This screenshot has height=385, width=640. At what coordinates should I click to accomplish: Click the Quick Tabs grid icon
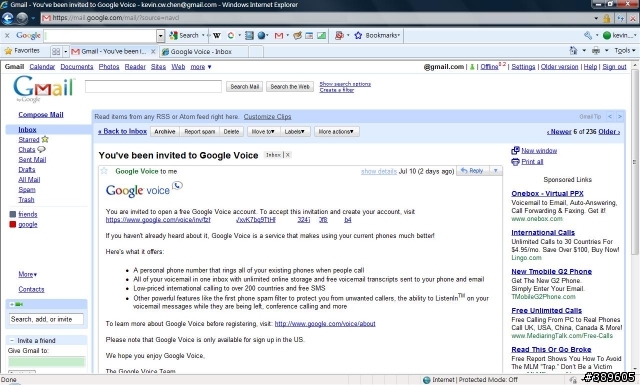click(56, 51)
